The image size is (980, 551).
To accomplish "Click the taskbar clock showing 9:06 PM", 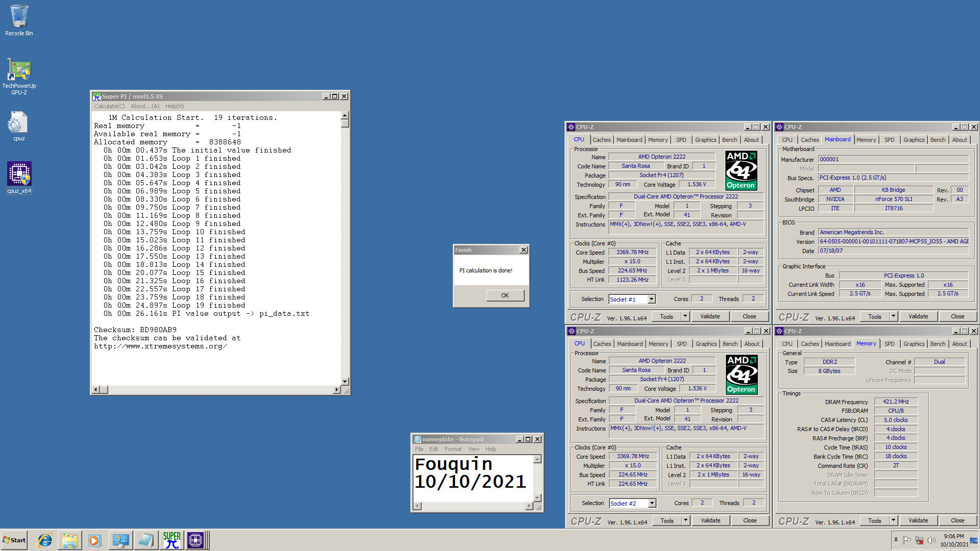I will click(954, 540).
